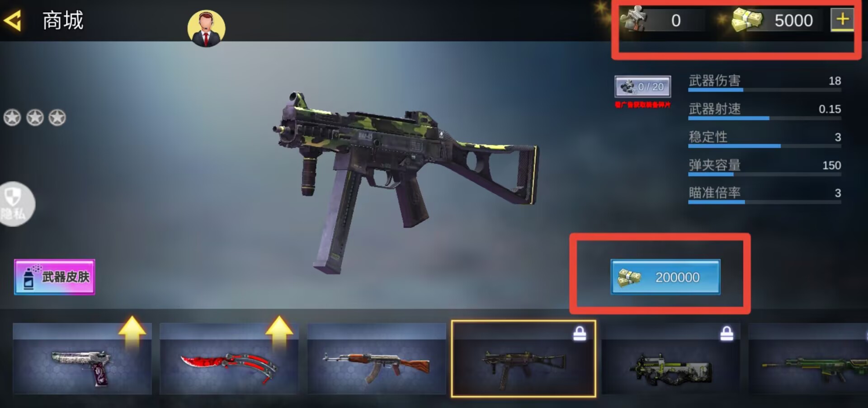
Task: Select the Desert Eagle pistol thumbnail
Action: pos(82,359)
